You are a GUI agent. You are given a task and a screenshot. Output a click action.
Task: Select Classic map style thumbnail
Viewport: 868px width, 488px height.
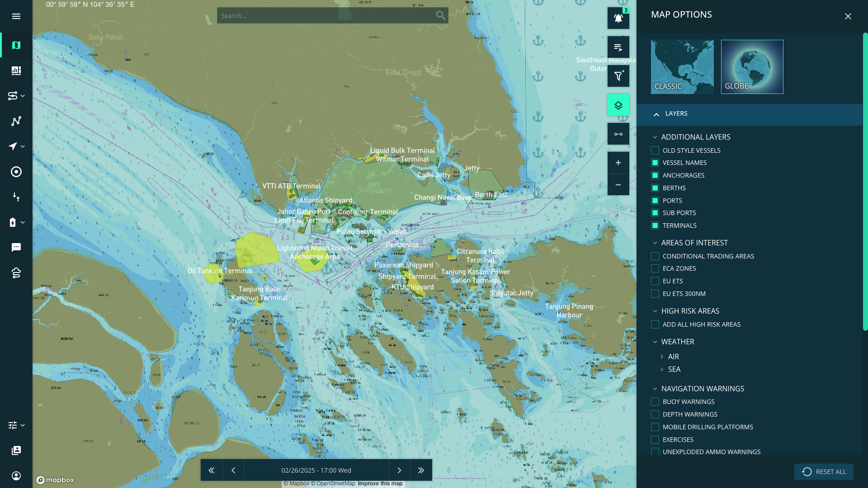click(682, 67)
